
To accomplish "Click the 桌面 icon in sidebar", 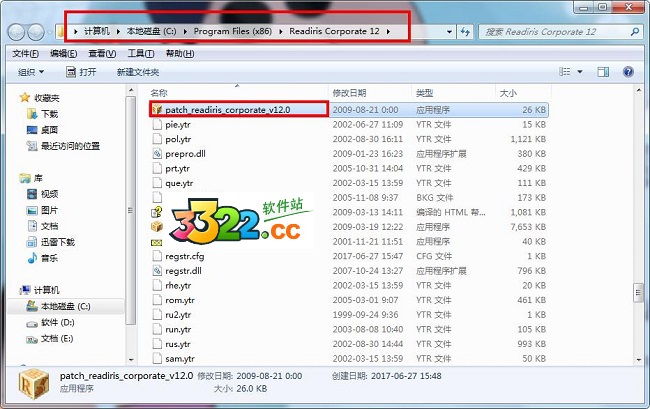I will pos(32,130).
